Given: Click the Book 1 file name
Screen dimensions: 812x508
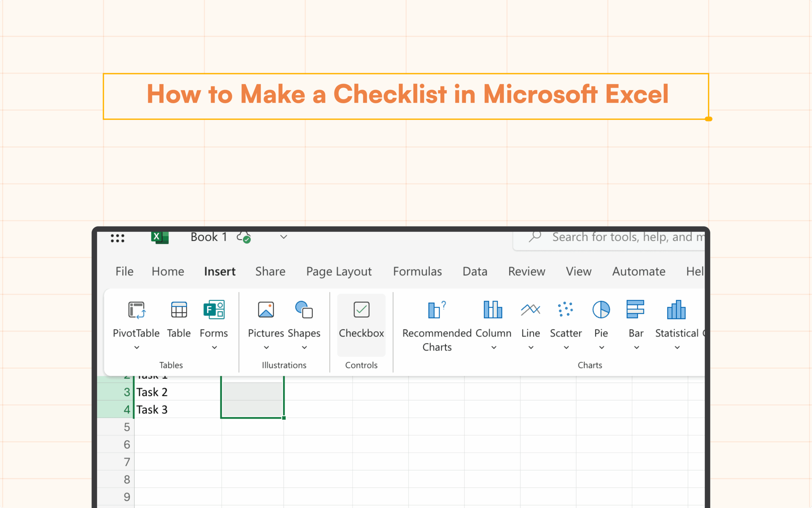Looking at the screenshot, I should (x=209, y=237).
